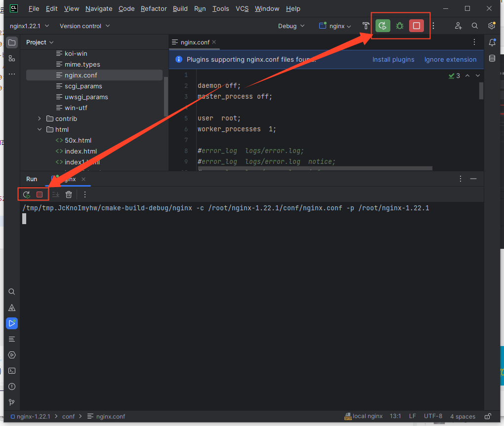504x426 pixels.
Task: Click the Project tree vertical scrollbar
Action: (166, 96)
